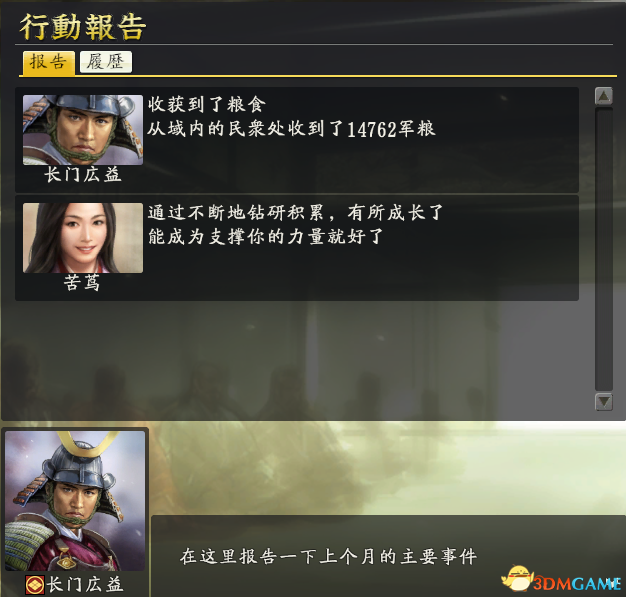Screen dimensions: 626x597
Task: Click the 3DMGAME watermark text
Action: (x=576, y=584)
